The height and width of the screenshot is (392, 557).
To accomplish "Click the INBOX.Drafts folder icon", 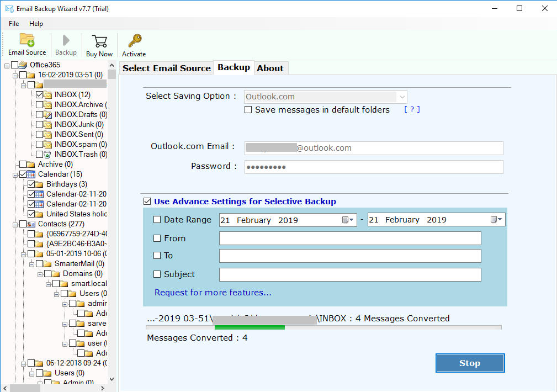I will (47, 114).
